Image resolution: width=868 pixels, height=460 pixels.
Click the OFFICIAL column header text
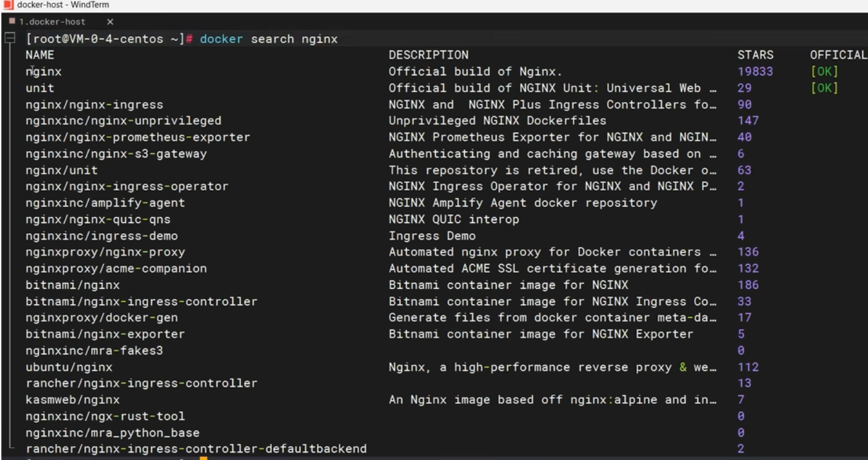coord(838,55)
